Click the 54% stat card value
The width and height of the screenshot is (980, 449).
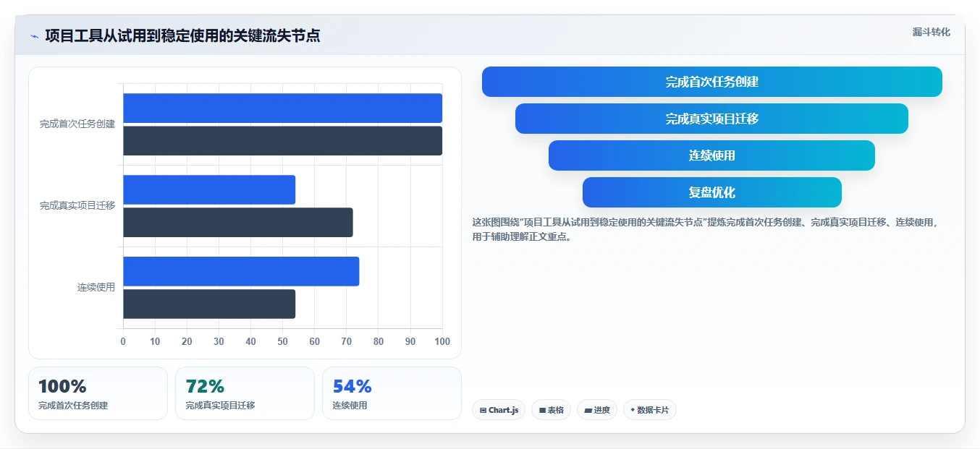(x=352, y=386)
